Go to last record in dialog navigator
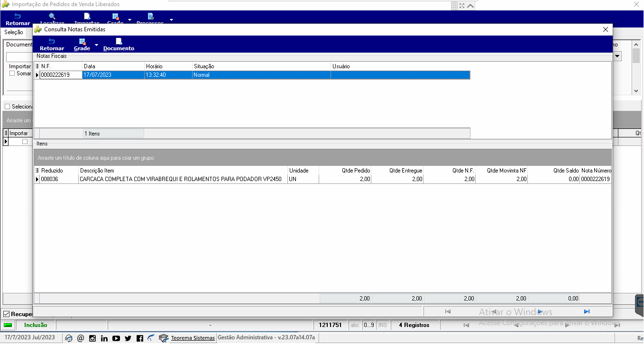This screenshot has height=345, width=644. pos(587,311)
